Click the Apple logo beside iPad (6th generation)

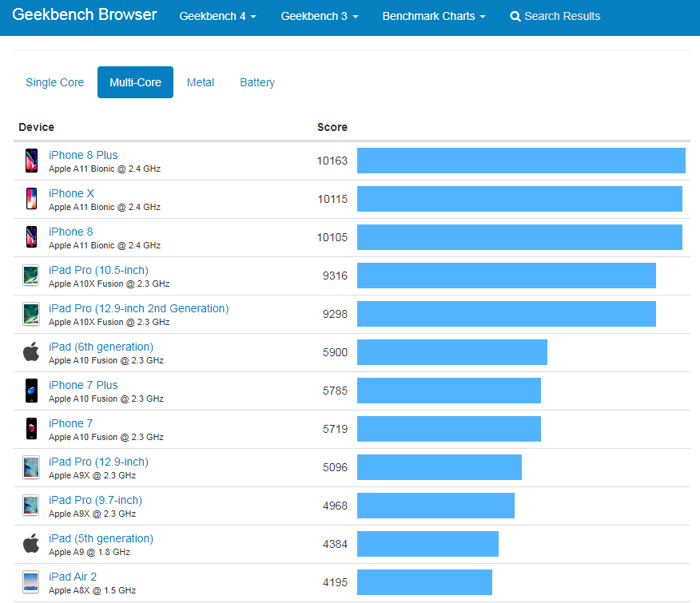tap(31, 351)
